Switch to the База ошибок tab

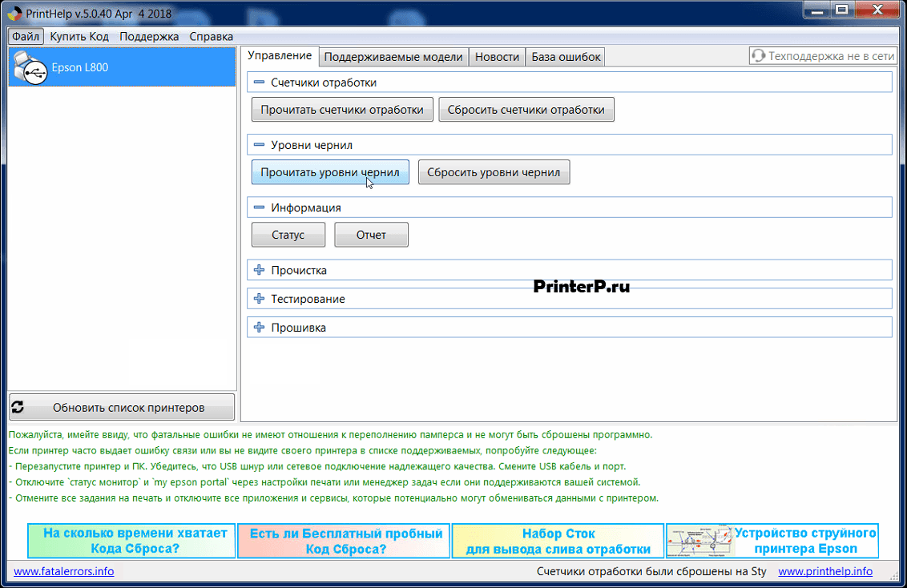point(566,57)
